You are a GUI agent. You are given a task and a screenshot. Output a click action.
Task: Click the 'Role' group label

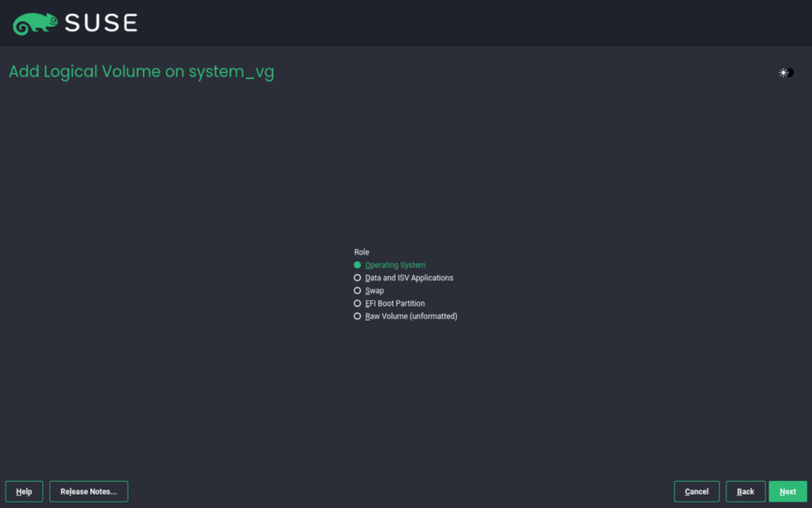pos(362,252)
